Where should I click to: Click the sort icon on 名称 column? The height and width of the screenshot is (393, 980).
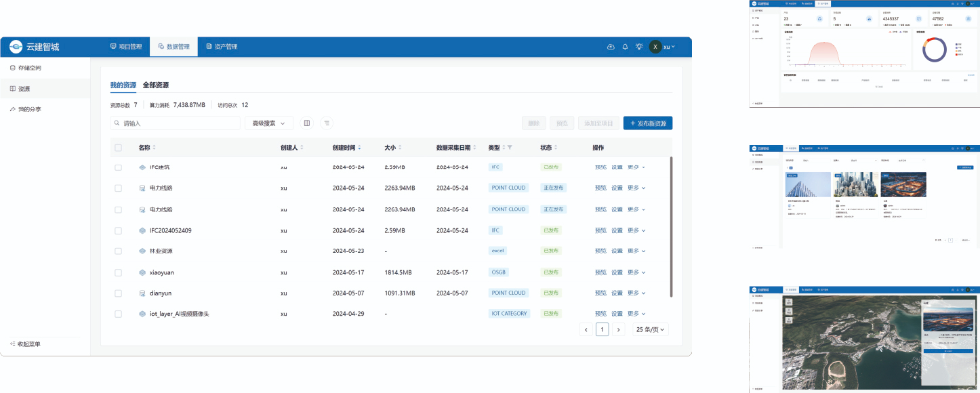coord(155,148)
